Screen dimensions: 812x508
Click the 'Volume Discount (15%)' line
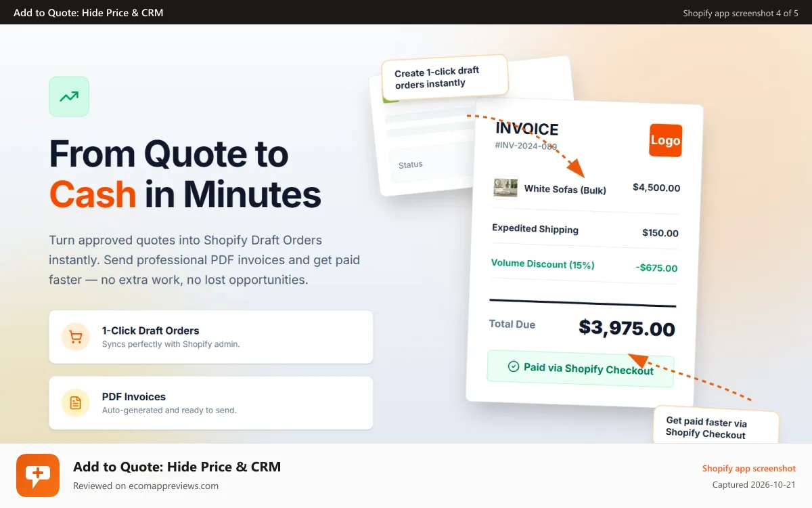point(543,264)
